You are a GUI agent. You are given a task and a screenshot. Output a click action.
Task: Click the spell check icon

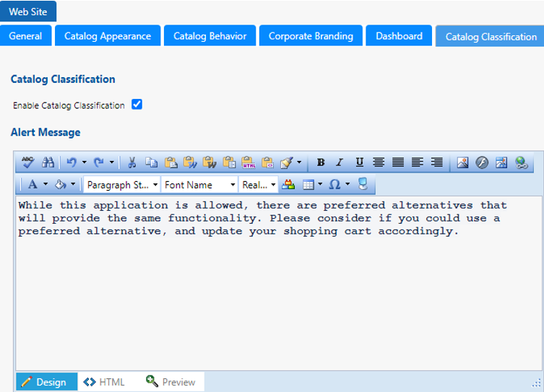click(27, 162)
